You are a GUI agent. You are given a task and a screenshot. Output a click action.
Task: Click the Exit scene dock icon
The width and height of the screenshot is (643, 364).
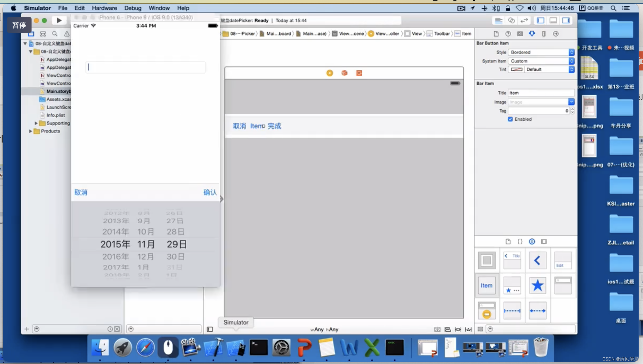(359, 73)
